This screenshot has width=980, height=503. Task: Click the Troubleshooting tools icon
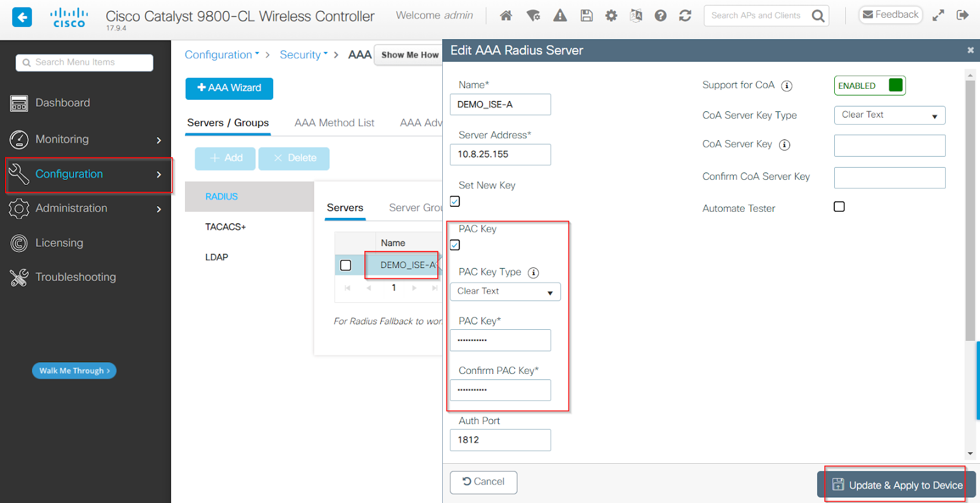[x=19, y=278]
